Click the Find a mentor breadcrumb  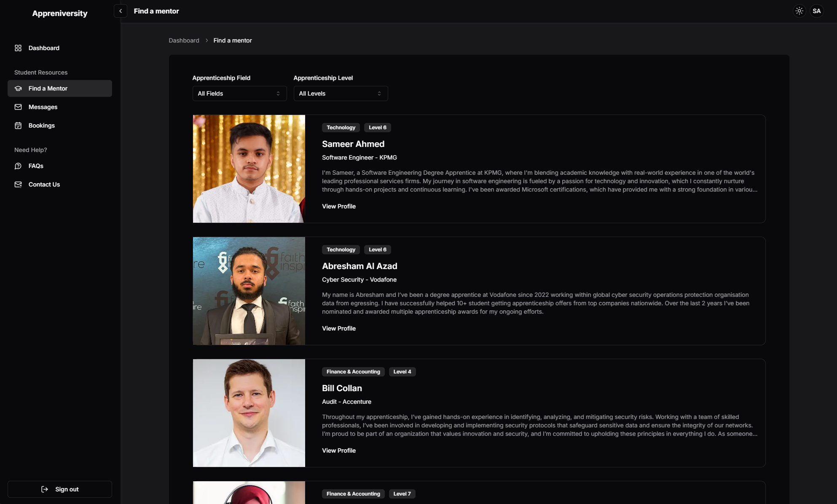233,40
